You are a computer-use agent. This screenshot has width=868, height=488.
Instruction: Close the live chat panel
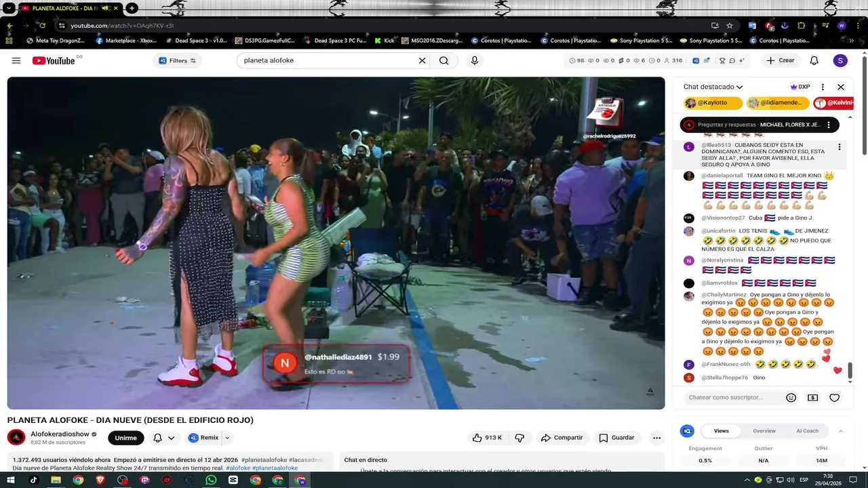pyautogui.click(x=841, y=87)
